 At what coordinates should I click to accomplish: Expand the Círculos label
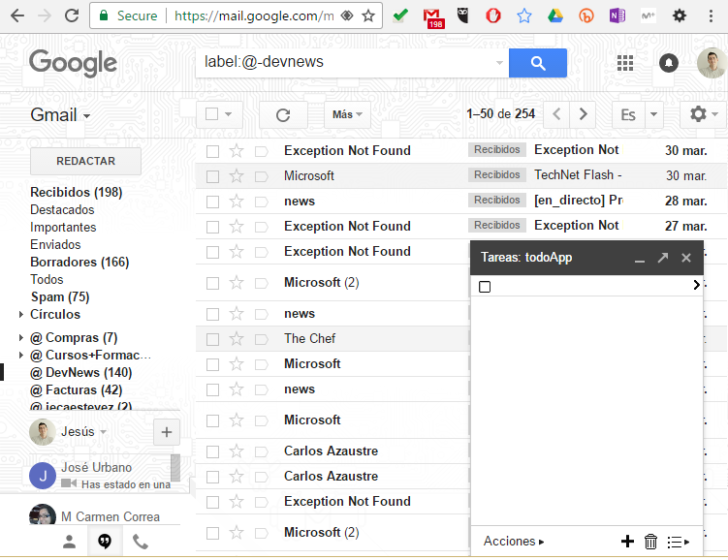21,314
